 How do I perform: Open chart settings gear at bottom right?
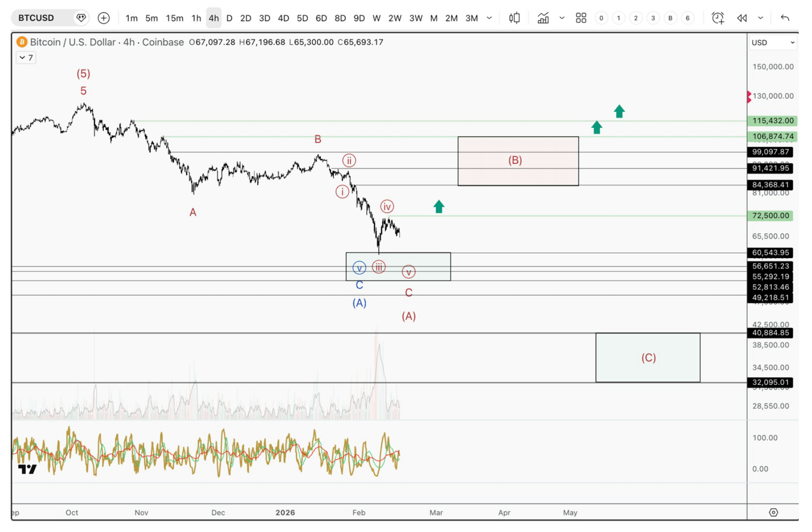click(774, 512)
